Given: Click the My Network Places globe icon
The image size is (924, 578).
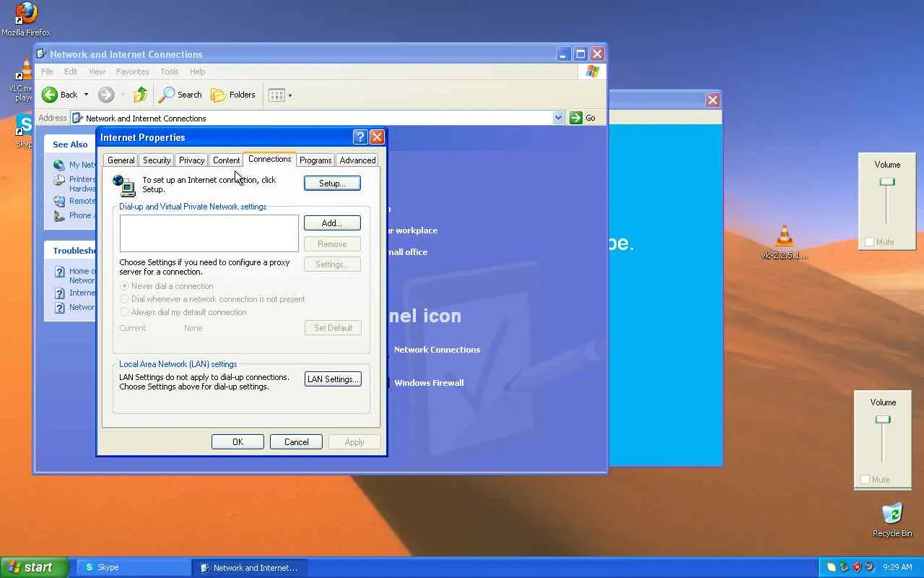Looking at the screenshot, I should point(59,165).
